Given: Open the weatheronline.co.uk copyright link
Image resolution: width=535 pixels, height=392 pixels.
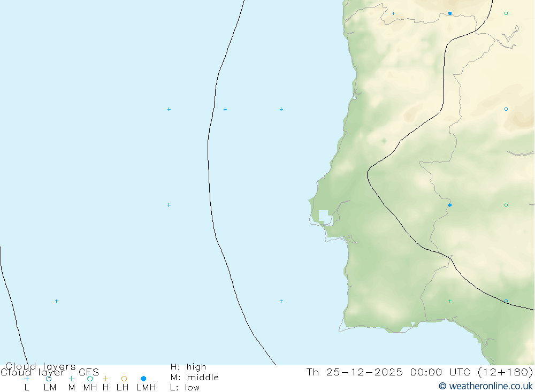Looking at the screenshot, I should 486,386.
